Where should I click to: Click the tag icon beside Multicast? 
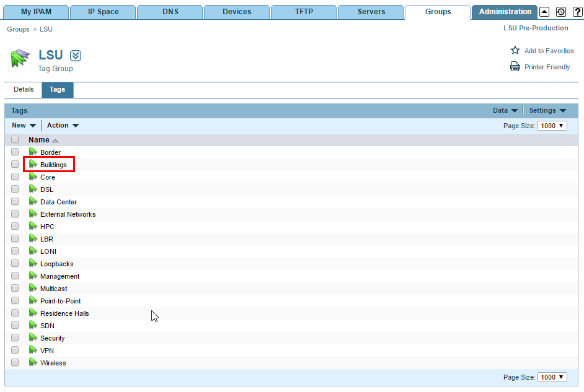tap(33, 288)
